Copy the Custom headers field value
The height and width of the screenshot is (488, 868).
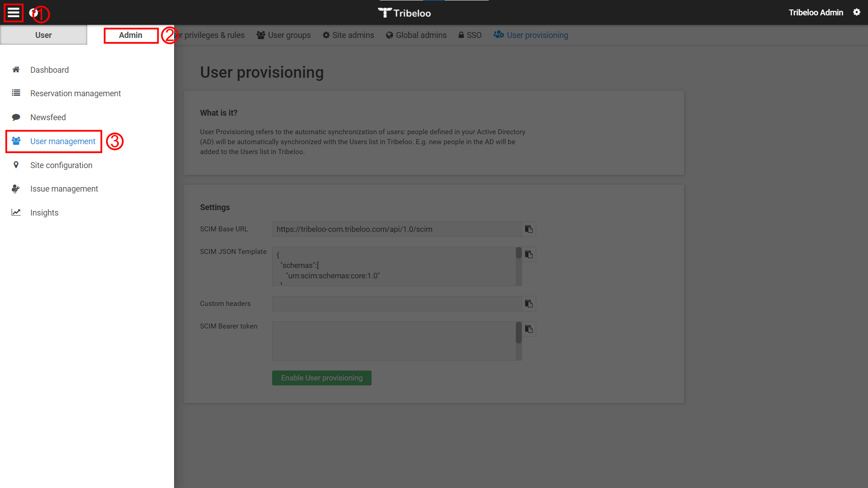[x=528, y=303]
